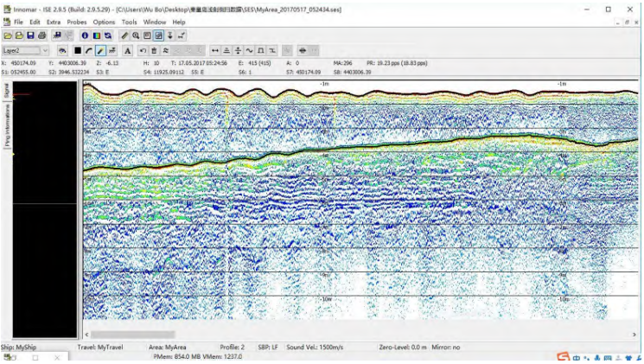Open the Tools menu

point(129,22)
